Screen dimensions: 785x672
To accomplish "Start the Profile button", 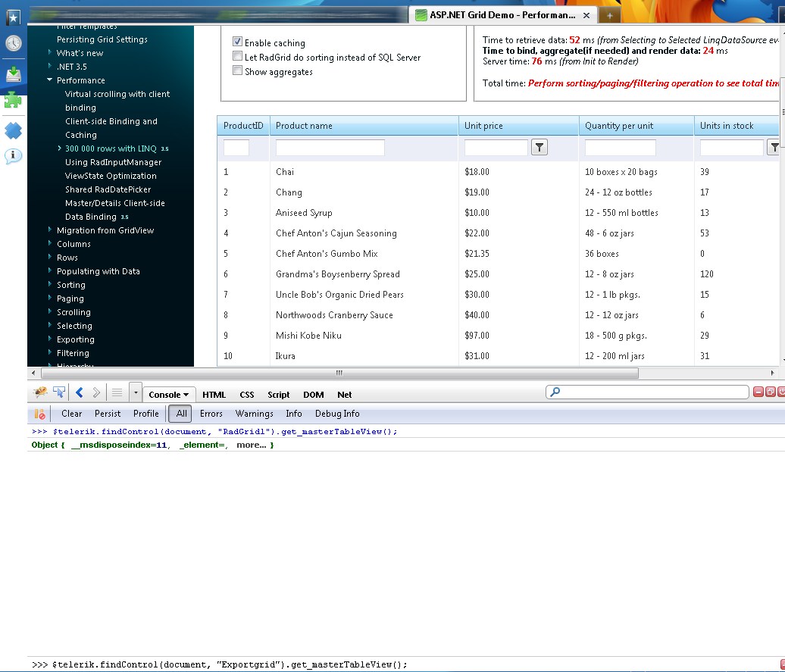I will coord(145,414).
